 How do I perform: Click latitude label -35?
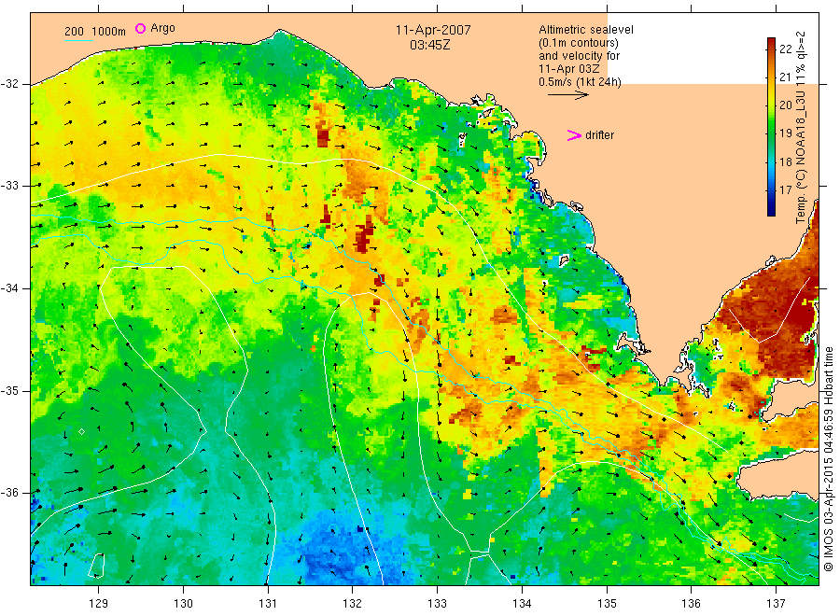(9, 391)
